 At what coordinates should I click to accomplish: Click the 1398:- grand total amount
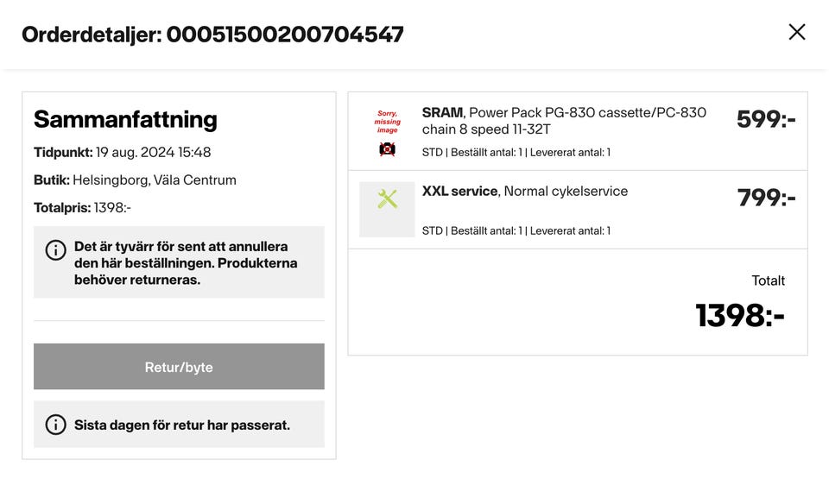(x=739, y=316)
